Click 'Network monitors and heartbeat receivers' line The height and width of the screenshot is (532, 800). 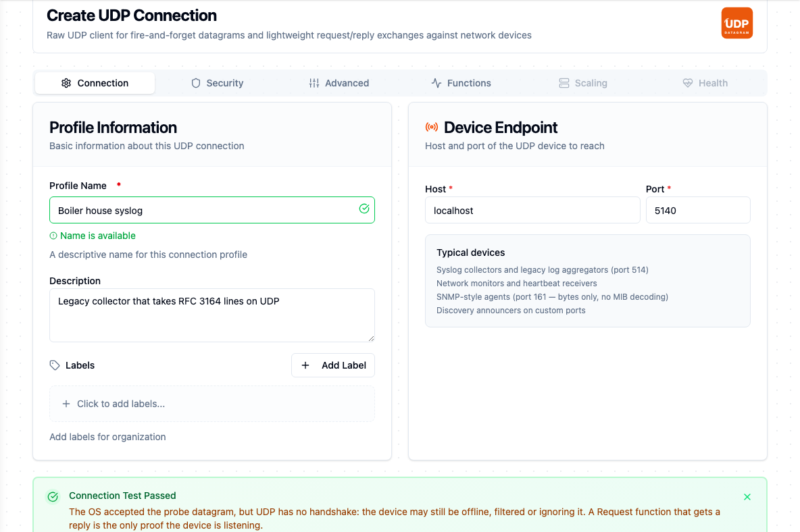pyautogui.click(x=517, y=284)
